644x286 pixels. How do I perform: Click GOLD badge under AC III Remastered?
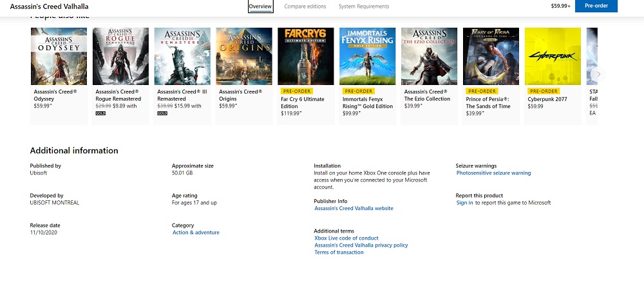[162, 113]
